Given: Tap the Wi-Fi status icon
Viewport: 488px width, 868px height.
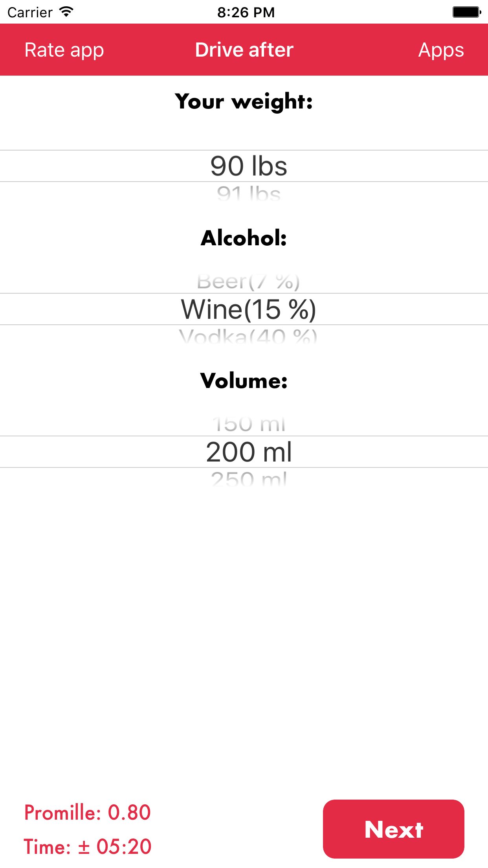Looking at the screenshot, I should (66, 12).
